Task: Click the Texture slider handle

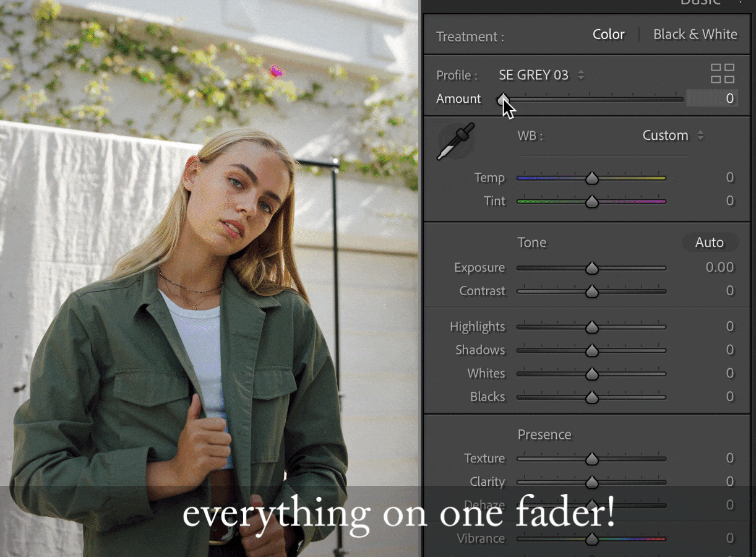Action: pos(591,459)
